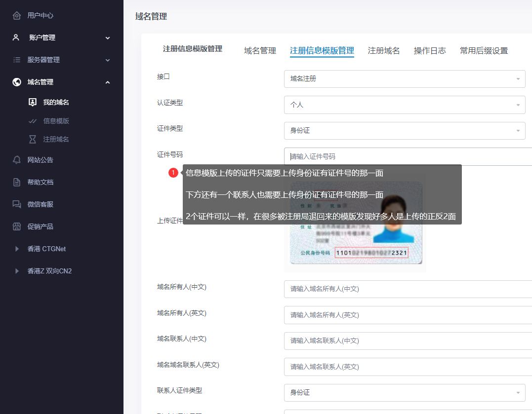The width and height of the screenshot is (532, 414).
Task: Open 用户中心 in the sidebar
Action: (x=41, y=16)
